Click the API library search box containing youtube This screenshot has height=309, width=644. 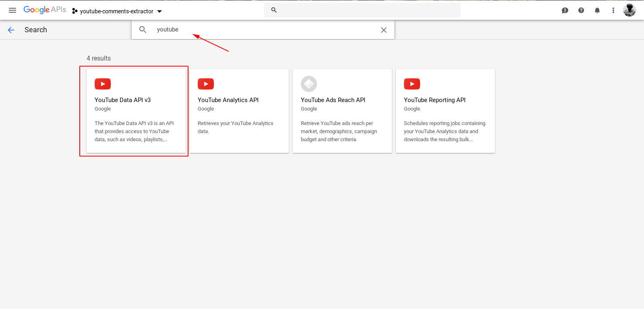pyautogui.click(x=262, y=30)
